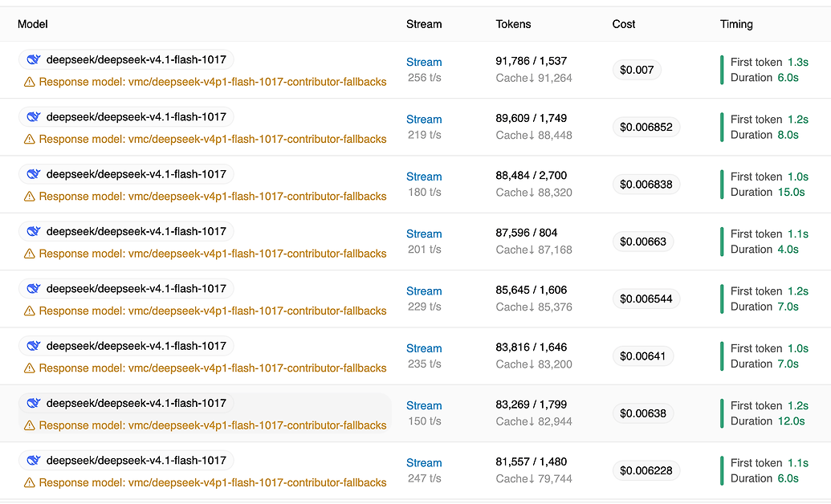Viewport: 831px width, 504px height.
Task: Click the warning triangle icon in the $0.00663 row
Action: 30,254
